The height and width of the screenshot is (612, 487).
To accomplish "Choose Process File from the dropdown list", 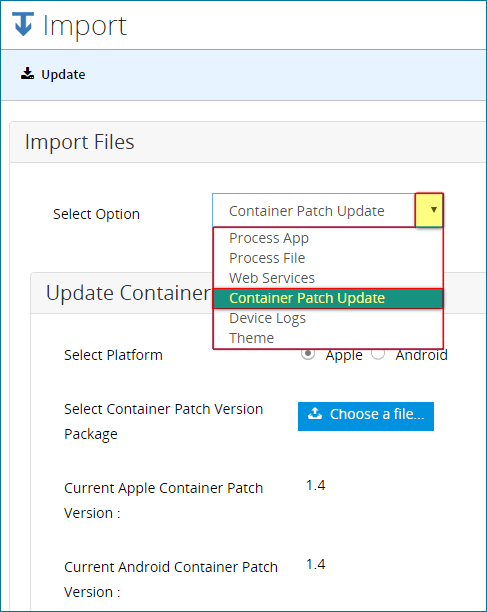I will tap(328, 258).
